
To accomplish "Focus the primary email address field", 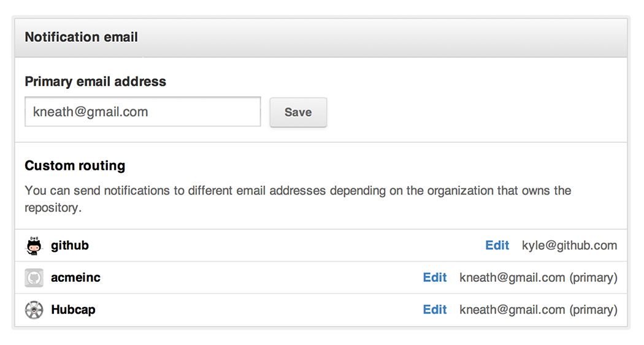I will [142, 112].
